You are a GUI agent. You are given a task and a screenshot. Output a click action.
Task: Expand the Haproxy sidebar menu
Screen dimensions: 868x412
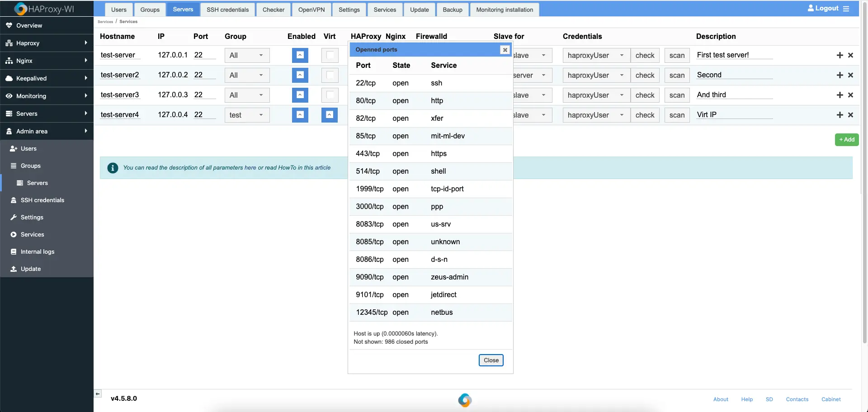tap(47, 43)
